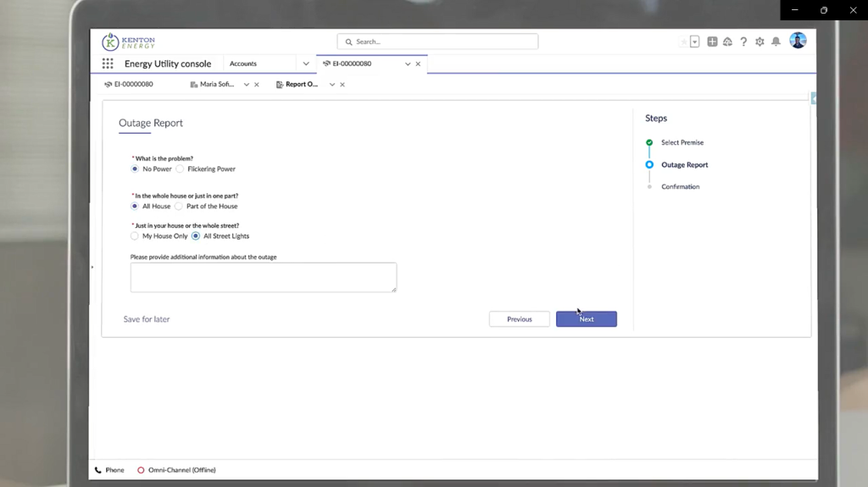
Task: Expand the Maria Sofi subtab chevron menu
Action: click(x=247, y=85)
